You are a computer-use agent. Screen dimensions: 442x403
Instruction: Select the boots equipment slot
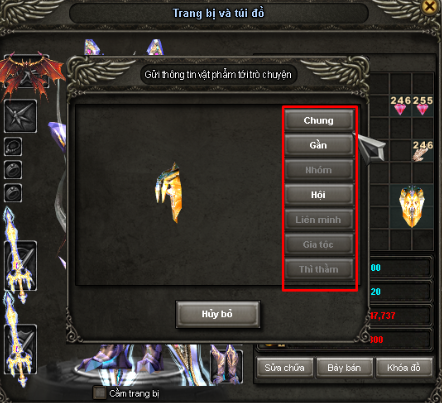pos(226,365)
